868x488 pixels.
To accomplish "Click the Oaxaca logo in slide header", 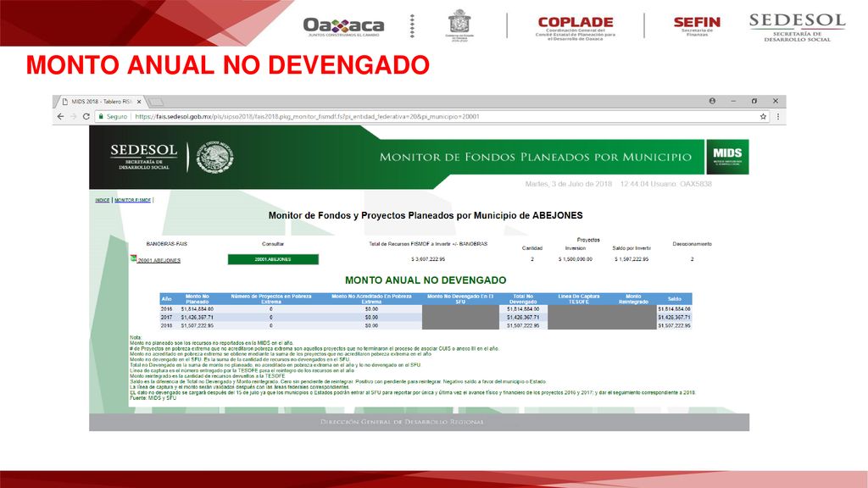I will point(343,25).
